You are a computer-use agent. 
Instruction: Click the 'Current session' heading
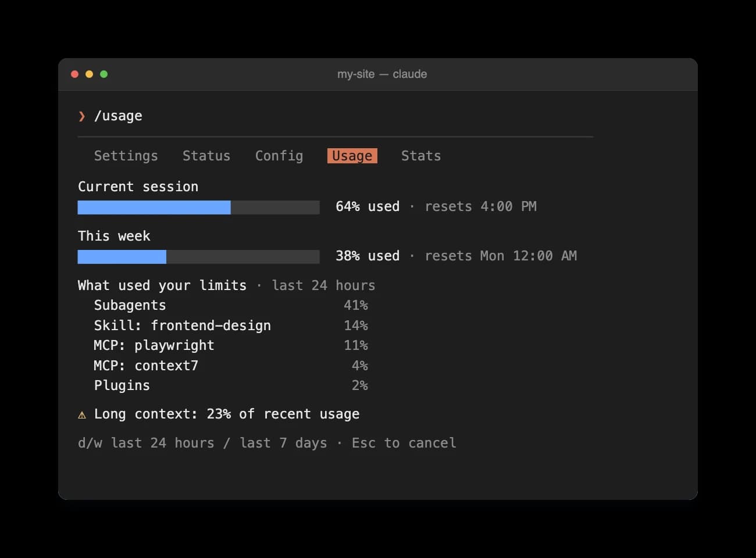coord(138,187)
